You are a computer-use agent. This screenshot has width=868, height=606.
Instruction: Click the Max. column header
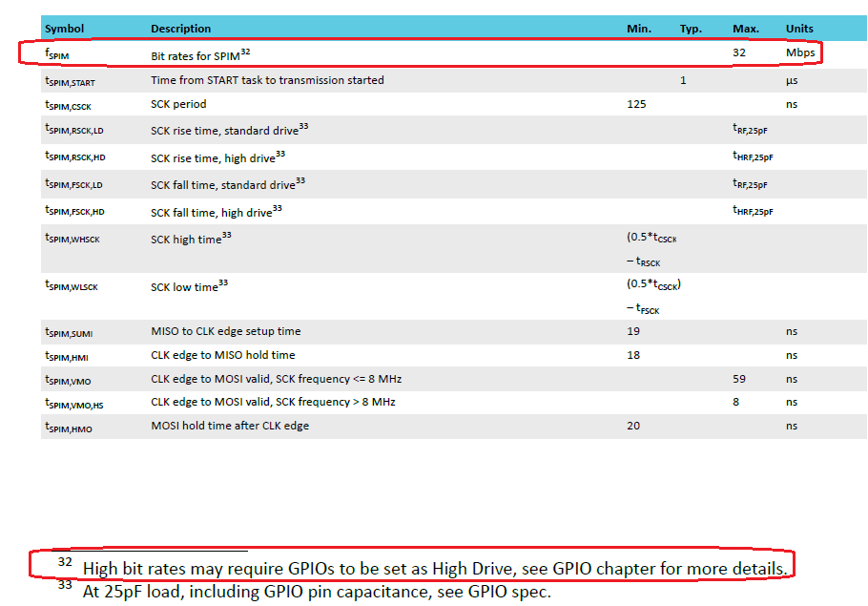tap(745, 29)
